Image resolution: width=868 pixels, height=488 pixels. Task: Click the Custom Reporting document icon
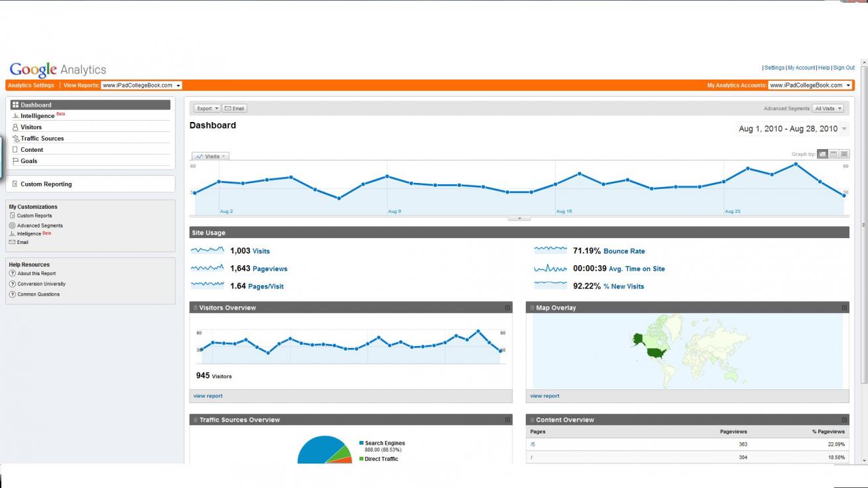click(15, 184)
